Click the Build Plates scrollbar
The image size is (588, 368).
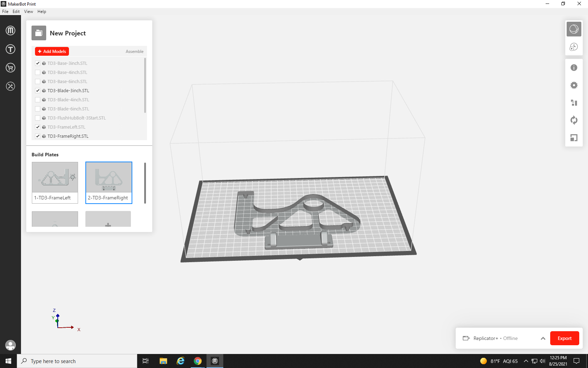coord(145,183)
